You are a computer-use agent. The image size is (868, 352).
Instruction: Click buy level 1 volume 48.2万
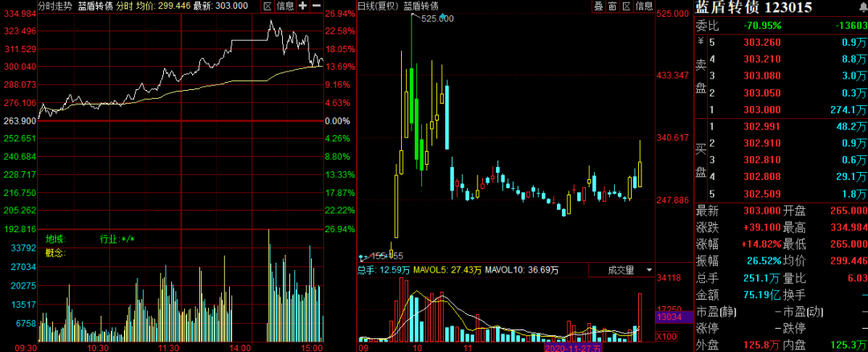point(851,126)
